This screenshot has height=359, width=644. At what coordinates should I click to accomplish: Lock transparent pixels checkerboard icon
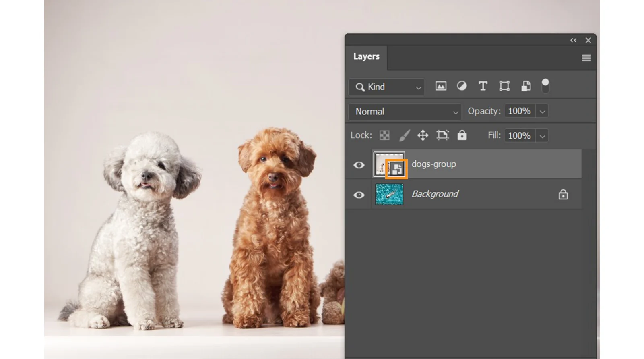coord(384,135)
